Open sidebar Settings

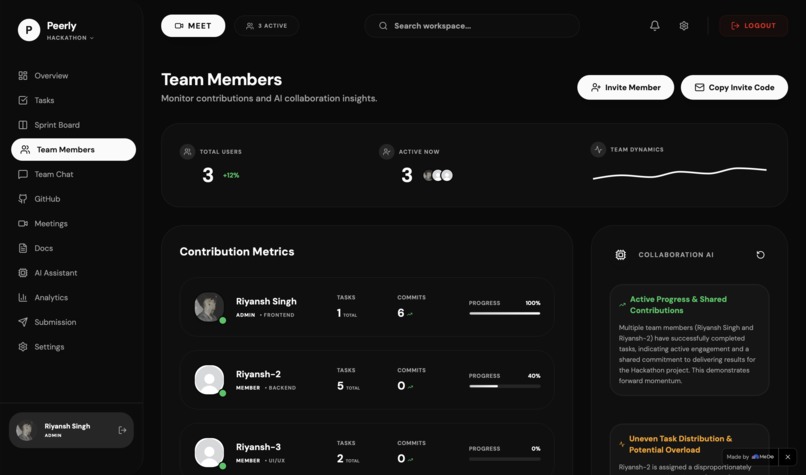click(73, 347)
